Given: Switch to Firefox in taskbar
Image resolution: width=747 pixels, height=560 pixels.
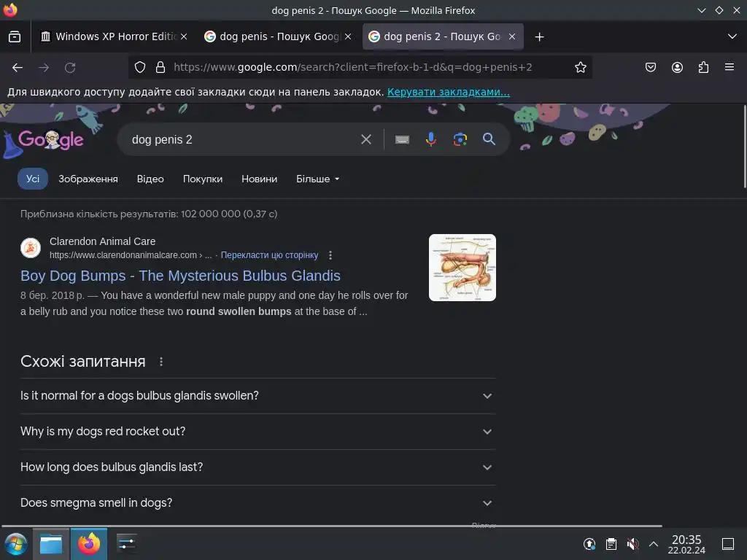Looking at the screenshot, I should [89, 544].
